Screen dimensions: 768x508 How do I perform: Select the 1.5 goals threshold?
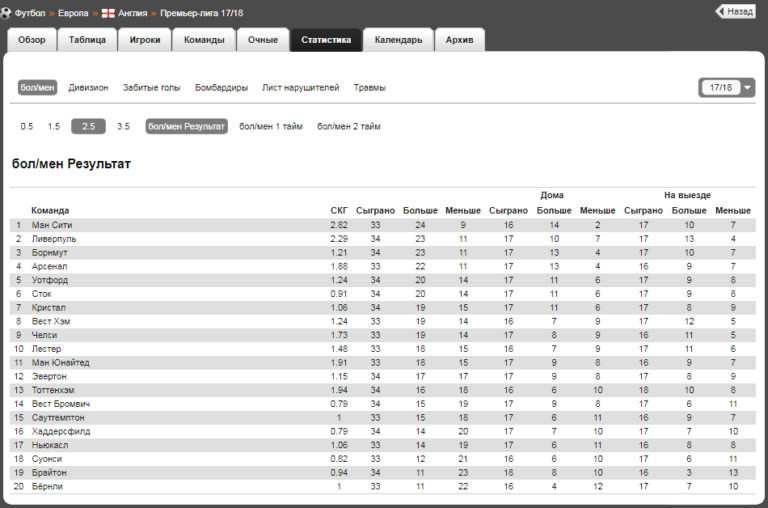(54, 127)
